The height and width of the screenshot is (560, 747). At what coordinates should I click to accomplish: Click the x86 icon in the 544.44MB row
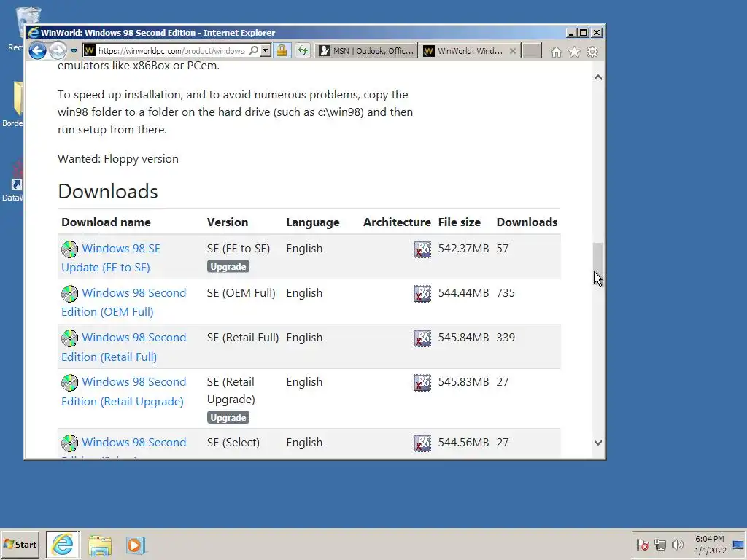pos(422,294)
